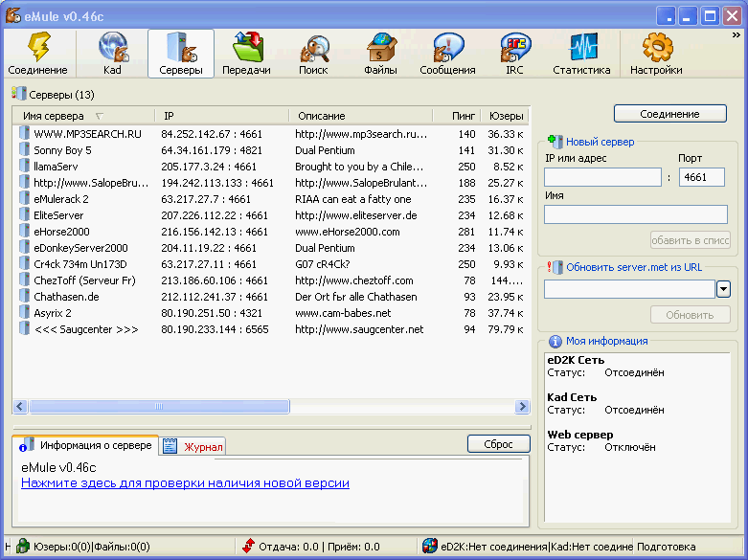Select the <<< Saugcenter >>> server row
Image resolution: width=748 pixels, height=560 pixels.
pos(271,329)
